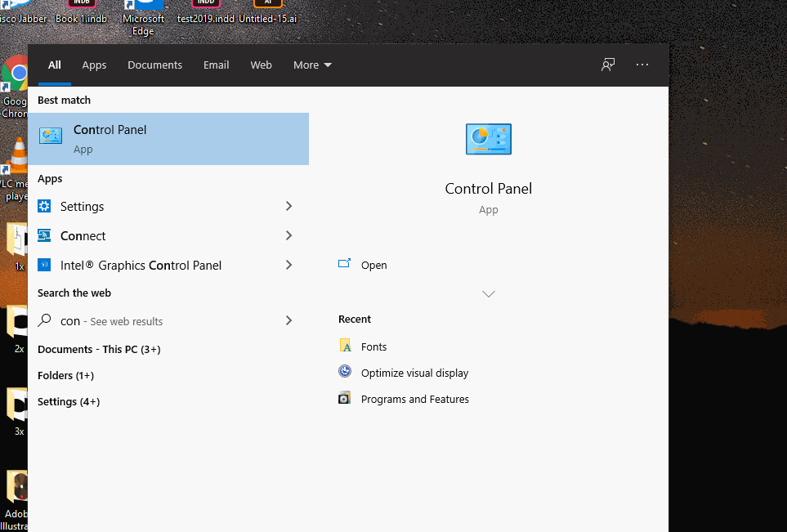Click the magnifier icon beside 'con'
Image resolution: width=787 pixels, height=532 pixels.
[x=44, y=320]
